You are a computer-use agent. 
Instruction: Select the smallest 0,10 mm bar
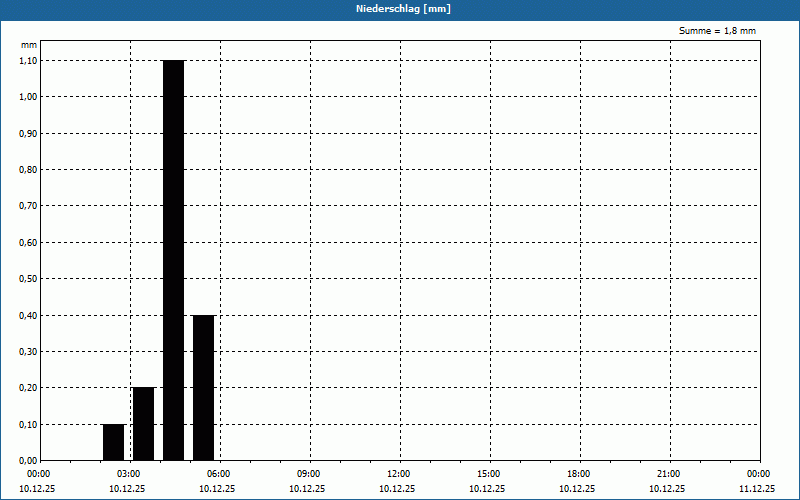tap(113, 442)
